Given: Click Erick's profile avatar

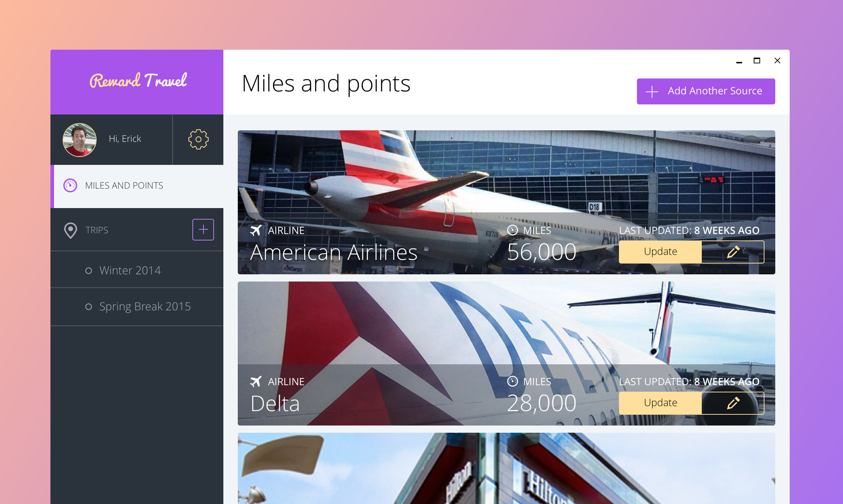Looking at the screenshot, I should point(80,140).
